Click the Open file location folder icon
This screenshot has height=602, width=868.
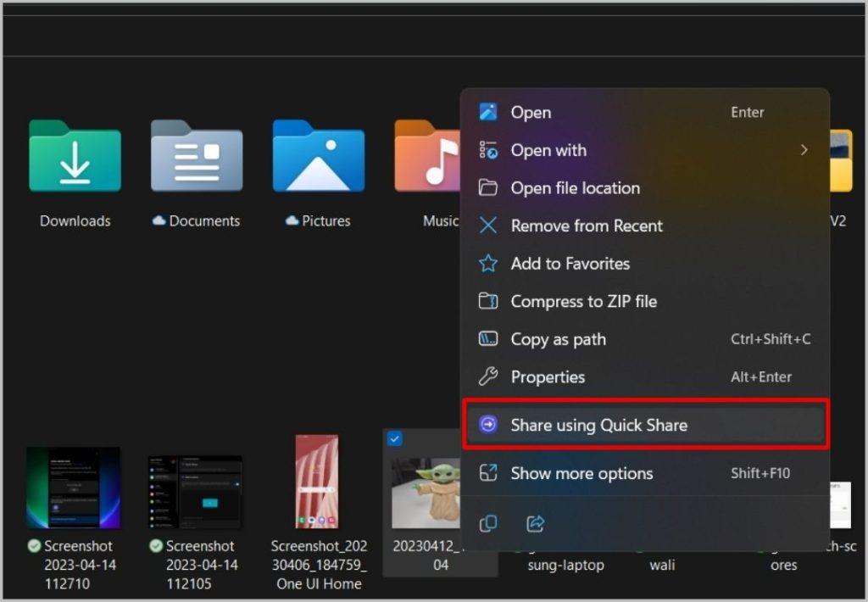[488, 187]
